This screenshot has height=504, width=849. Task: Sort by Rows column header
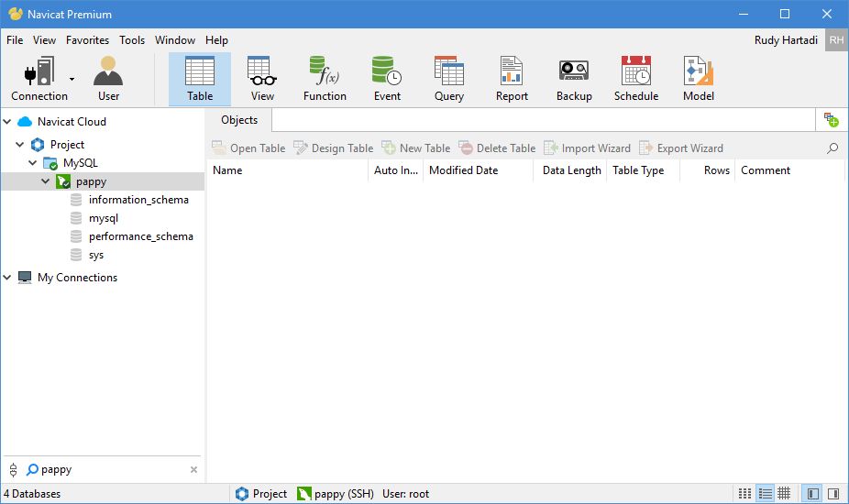click(x=708, y=170)
